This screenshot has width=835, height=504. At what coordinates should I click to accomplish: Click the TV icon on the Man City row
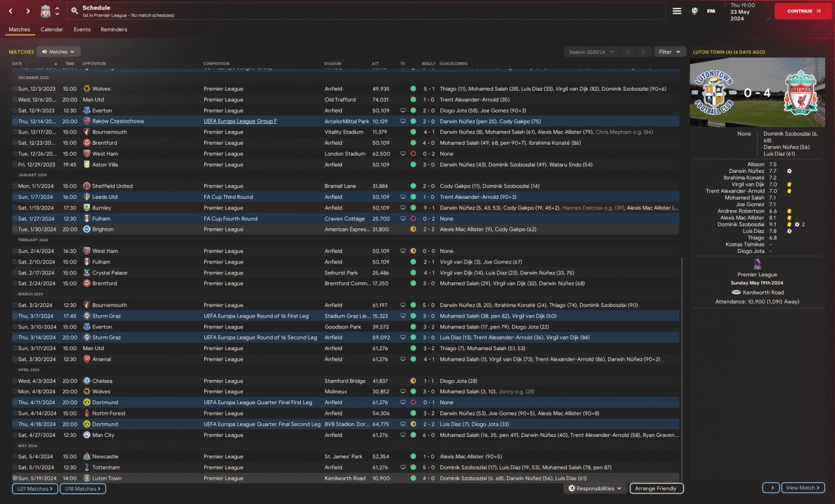(x=402, y=435)
